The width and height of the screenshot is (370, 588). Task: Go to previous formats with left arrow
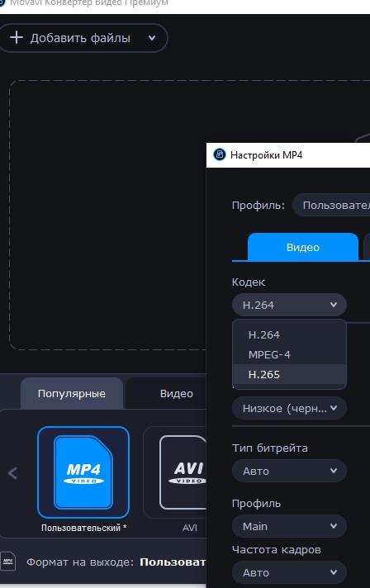click(12, 473)
